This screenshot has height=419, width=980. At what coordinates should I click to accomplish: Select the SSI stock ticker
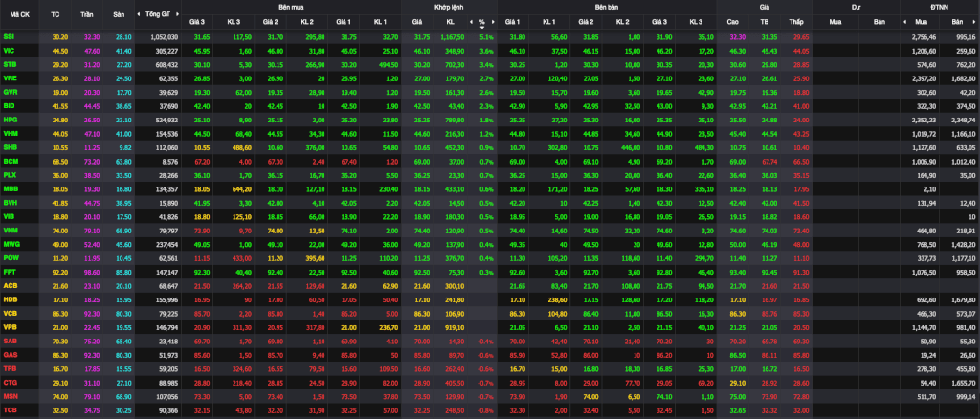tap(9, 37)
